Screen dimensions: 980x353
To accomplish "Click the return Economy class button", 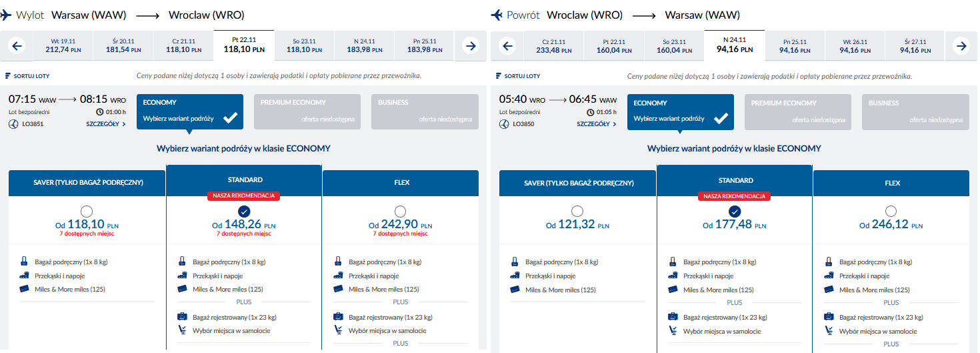I will 681,111.
